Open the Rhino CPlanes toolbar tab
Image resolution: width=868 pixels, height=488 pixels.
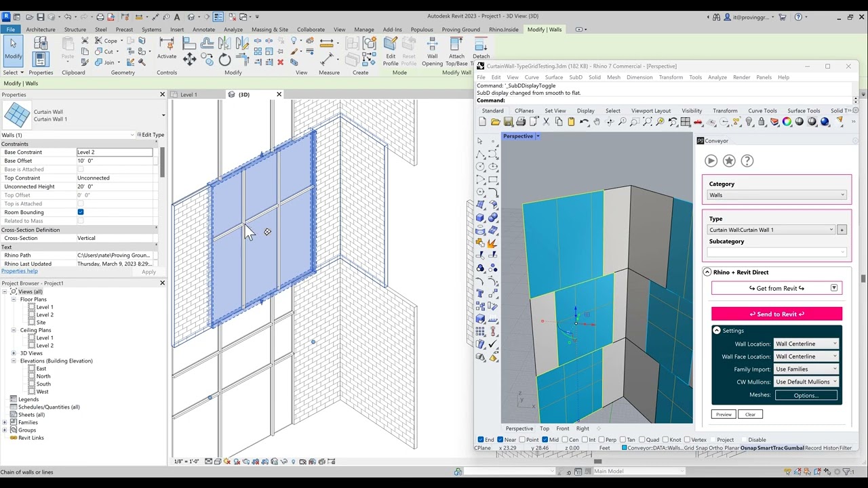coord(524,111)
